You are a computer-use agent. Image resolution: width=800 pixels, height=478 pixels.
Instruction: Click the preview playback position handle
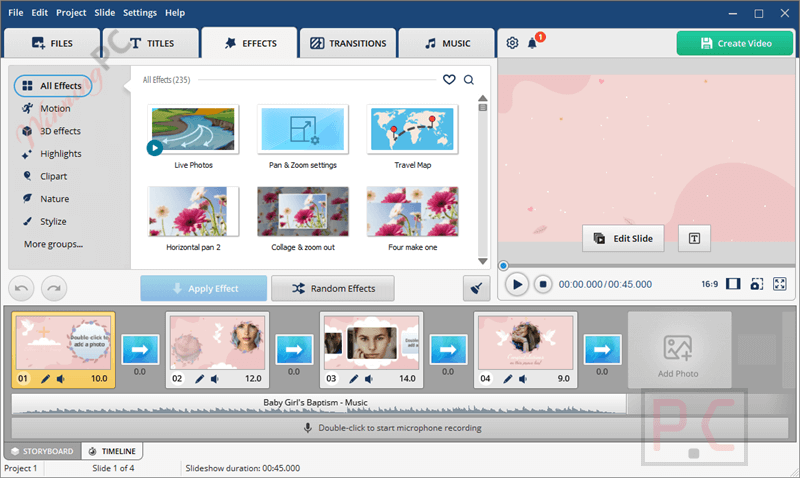(503, 265)
